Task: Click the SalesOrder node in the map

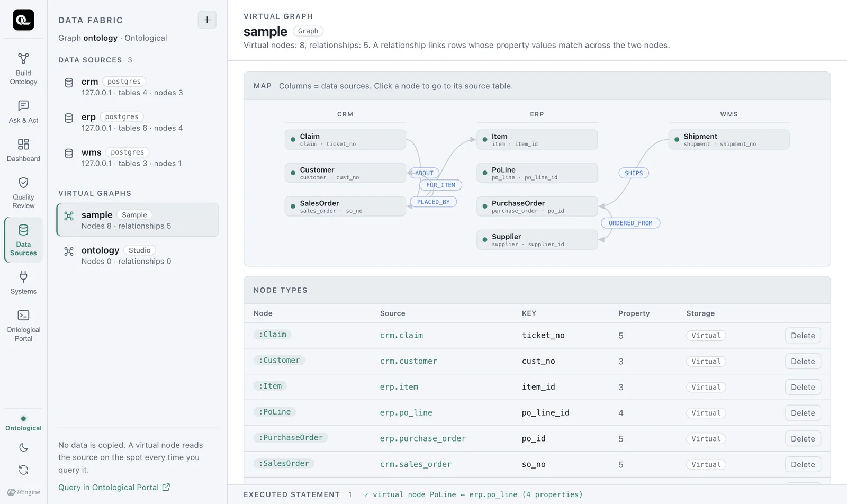Action: click(345, 206)
